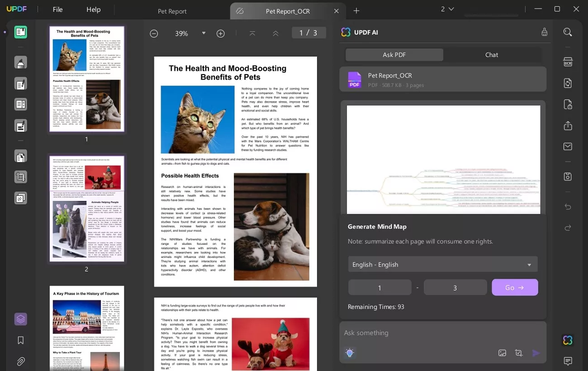Viewport: 588px width, 371px height.
Task: Open the comments panel speech bubble icon
Action: pos(568,361)
